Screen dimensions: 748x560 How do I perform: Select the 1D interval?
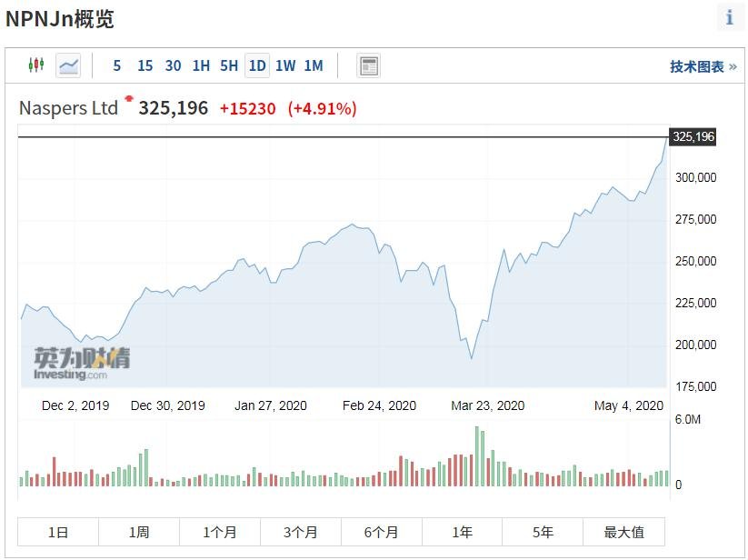point(257,65)
